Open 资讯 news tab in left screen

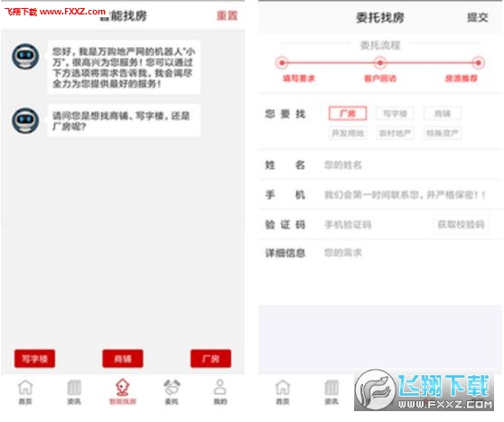(x=74, y=392)
